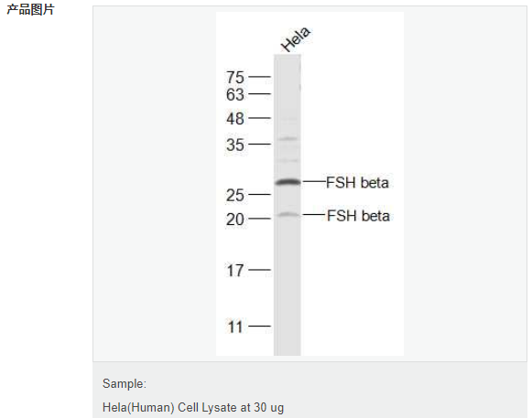Click the lower FSH beta annotation
The height and width of the screenshot is (418, 532).
(x=358, y=216)
